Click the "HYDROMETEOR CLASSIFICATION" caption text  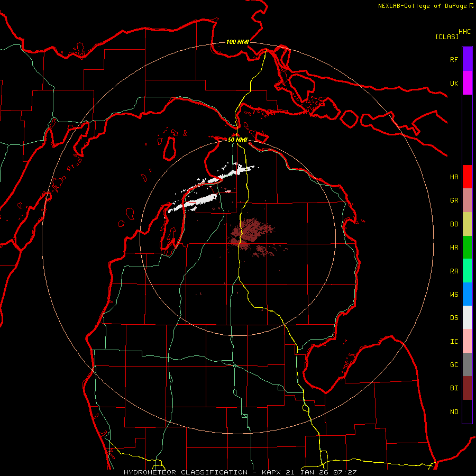coord(186,472)
